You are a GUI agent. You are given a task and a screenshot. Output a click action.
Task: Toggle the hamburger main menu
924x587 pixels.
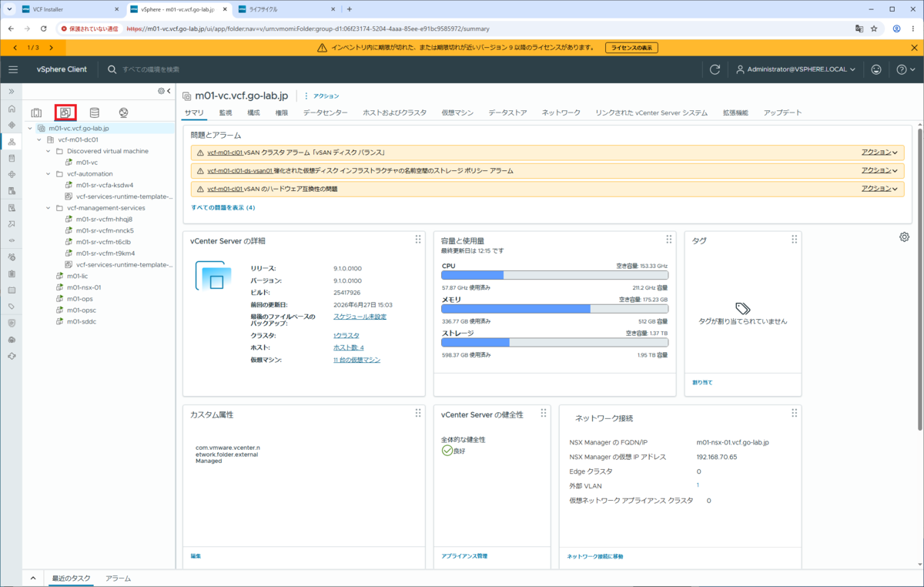coord(12,69)
